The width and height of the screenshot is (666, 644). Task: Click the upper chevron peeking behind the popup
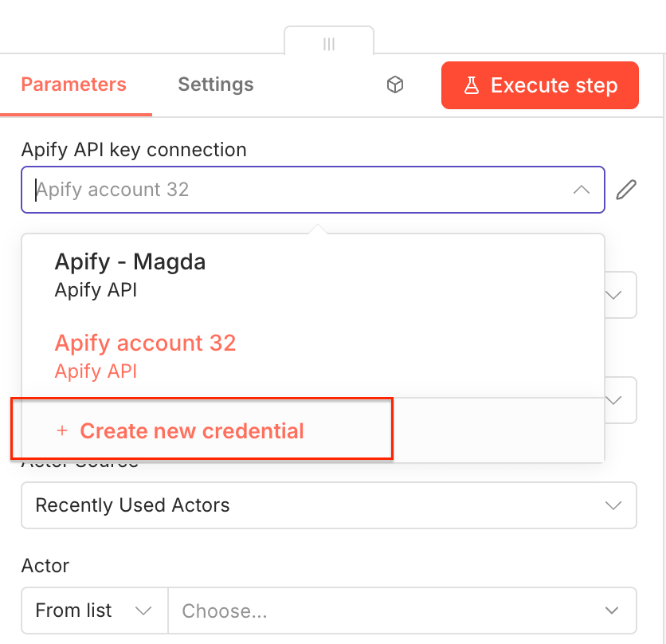click(614, 295)
